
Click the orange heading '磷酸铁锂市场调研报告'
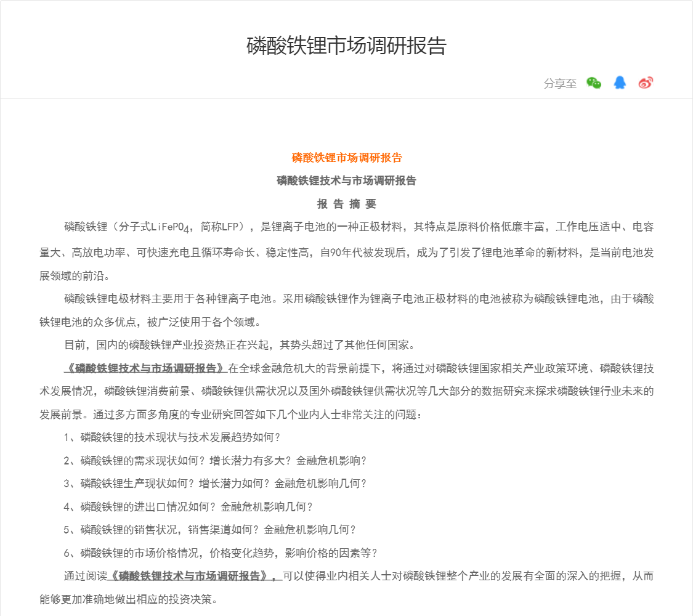[x=346, y=158]
